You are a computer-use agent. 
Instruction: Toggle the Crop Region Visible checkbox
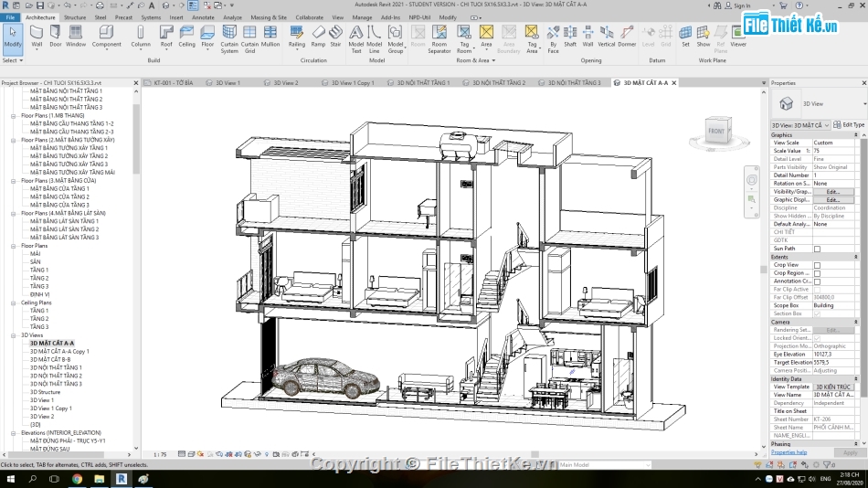pyautogui.click(x=817, y=273)
